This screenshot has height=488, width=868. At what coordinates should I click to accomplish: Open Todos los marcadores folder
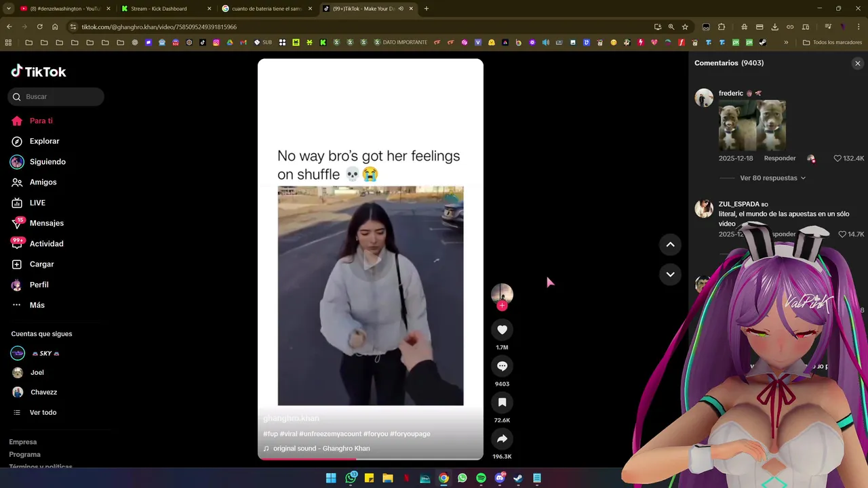coord(832,42)
